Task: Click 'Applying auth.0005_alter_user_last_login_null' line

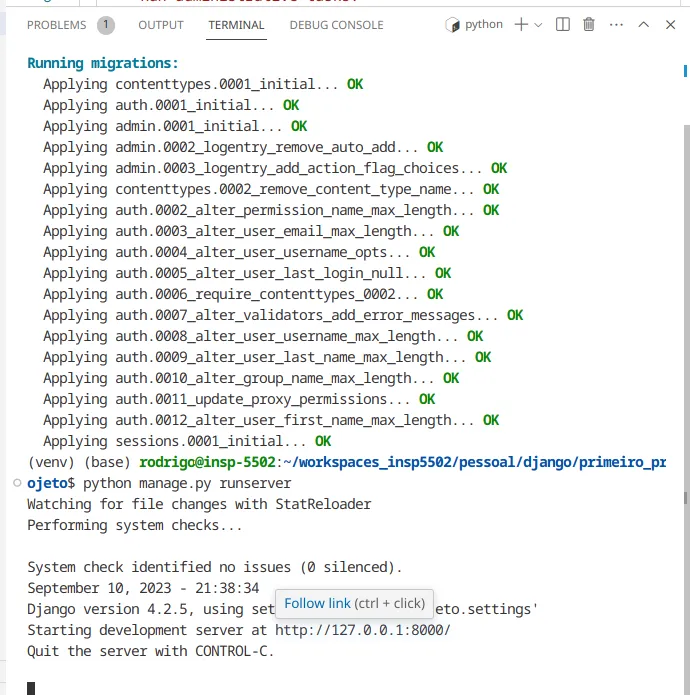Action: coord(247,273)
